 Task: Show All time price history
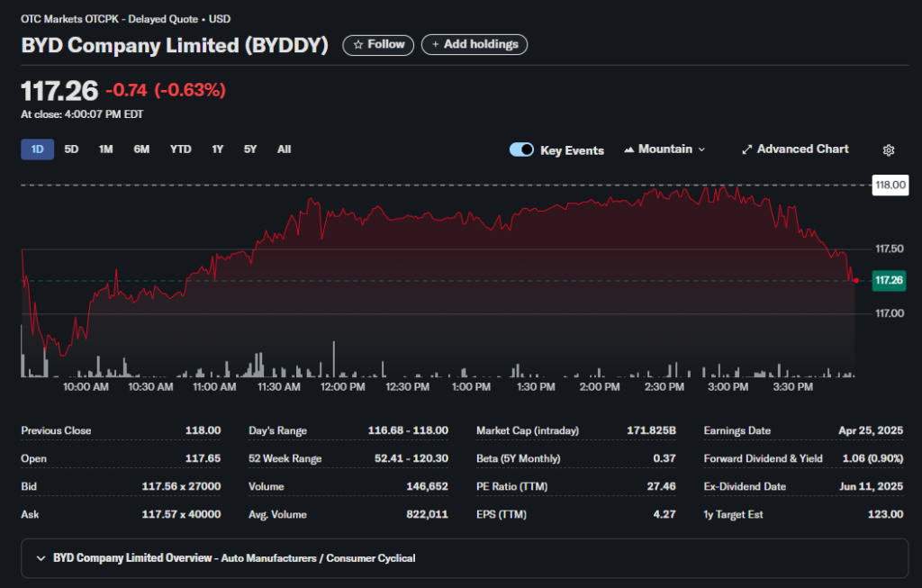click(x=284, y=149)
